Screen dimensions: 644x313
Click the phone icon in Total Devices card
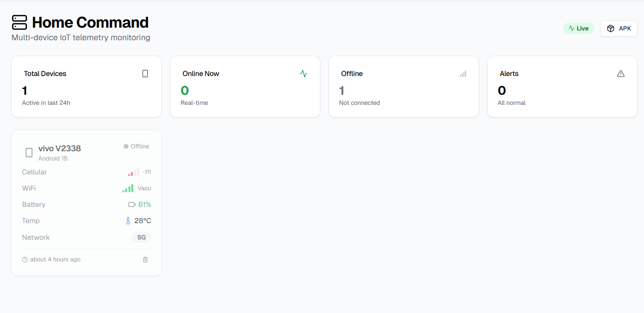pos(145,74)
